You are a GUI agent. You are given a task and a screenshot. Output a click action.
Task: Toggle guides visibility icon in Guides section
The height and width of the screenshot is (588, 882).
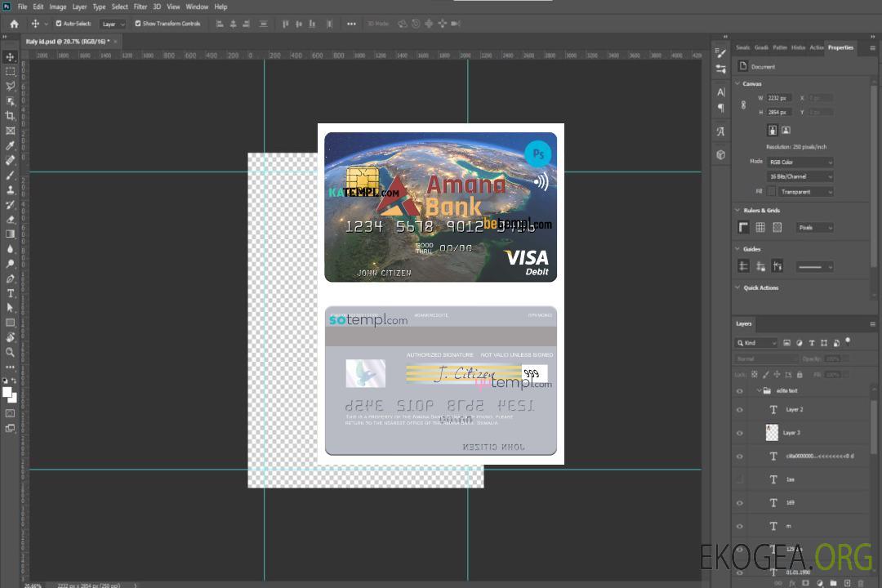pos(744,266)
